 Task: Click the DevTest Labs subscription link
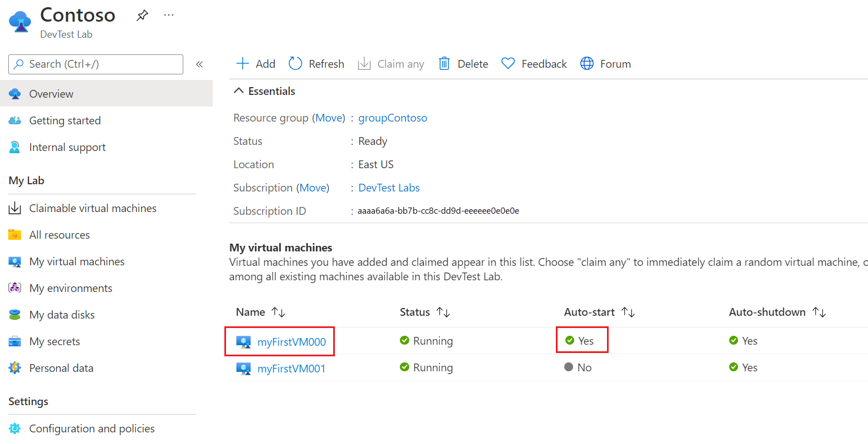pos(389,188)
